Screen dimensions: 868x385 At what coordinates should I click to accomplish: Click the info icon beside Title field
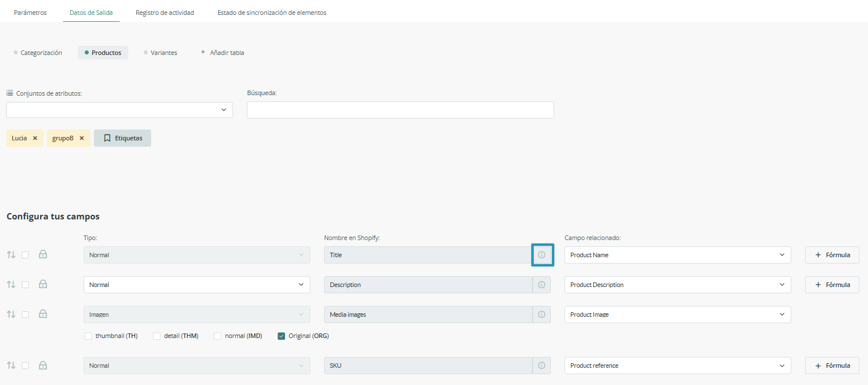542,255
